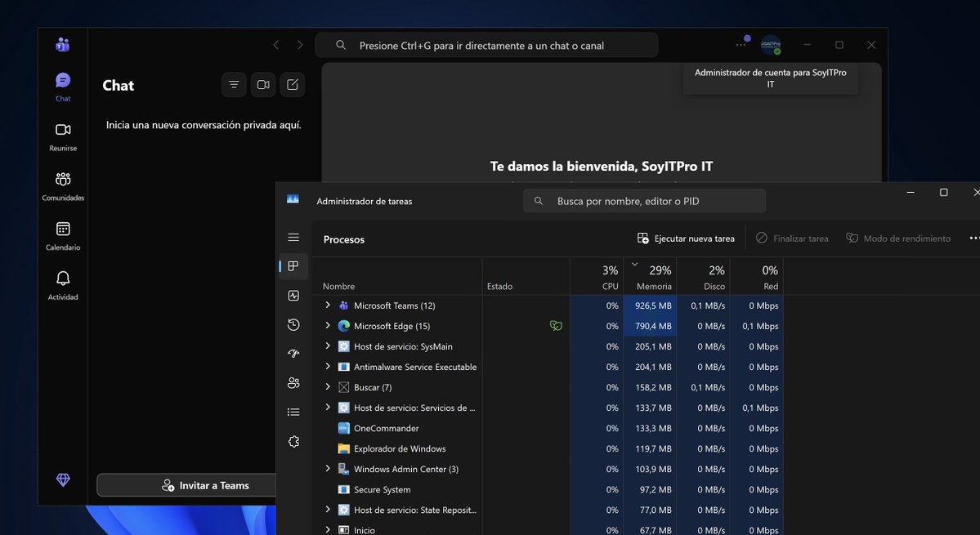The height and width of the screenshot is (535, 980).
Task: Open Chat in the Teams sidebar
Action: [x=63, y=87]
